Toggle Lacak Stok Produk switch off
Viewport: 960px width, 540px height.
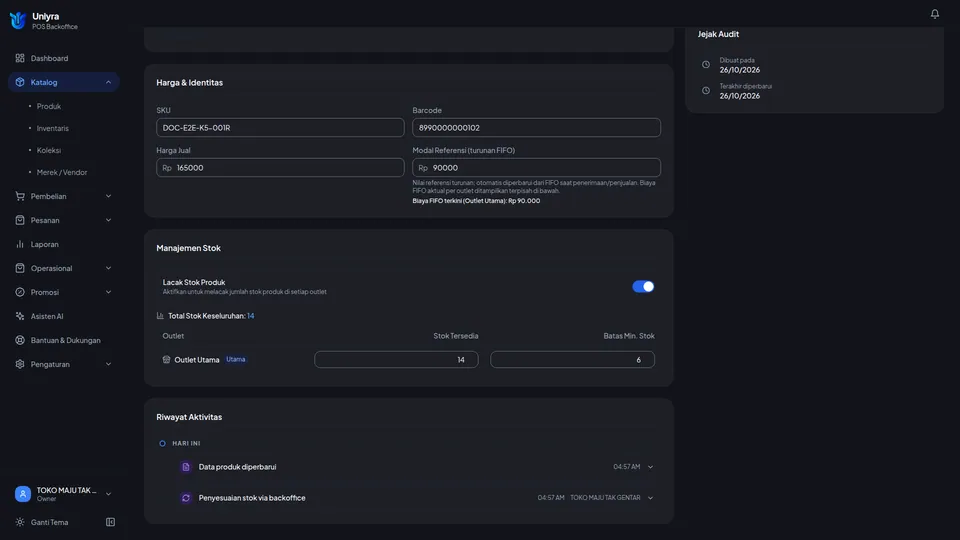coord(643,287)
